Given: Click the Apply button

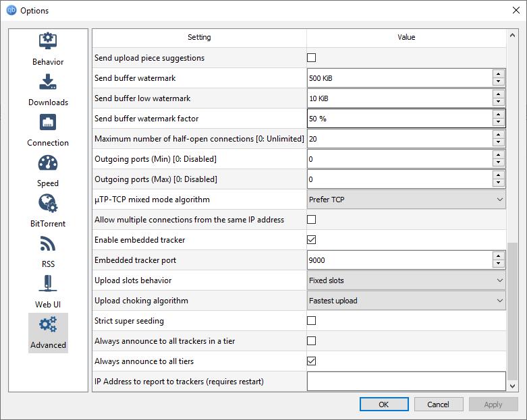Looking at the screenshot, I should [x=493, y=404].
